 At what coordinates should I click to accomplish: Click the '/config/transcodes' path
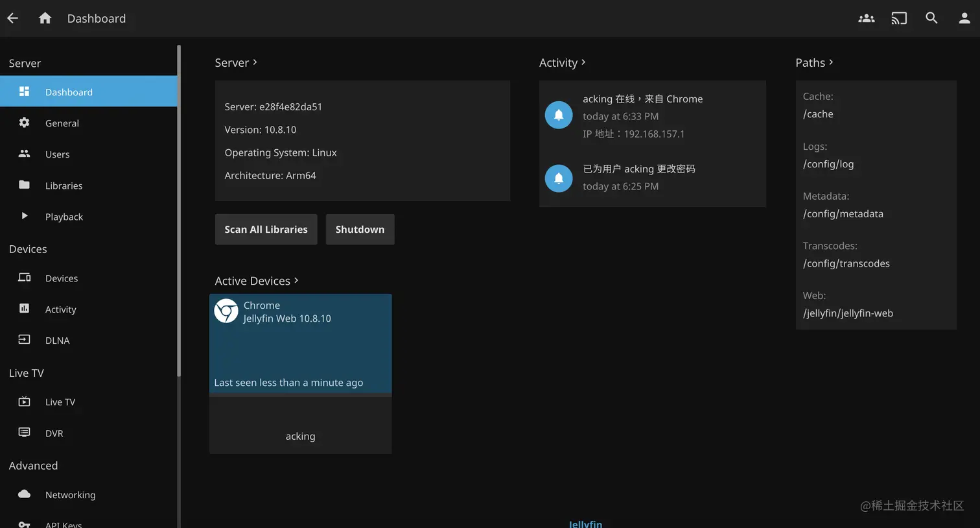click(846, 263)
